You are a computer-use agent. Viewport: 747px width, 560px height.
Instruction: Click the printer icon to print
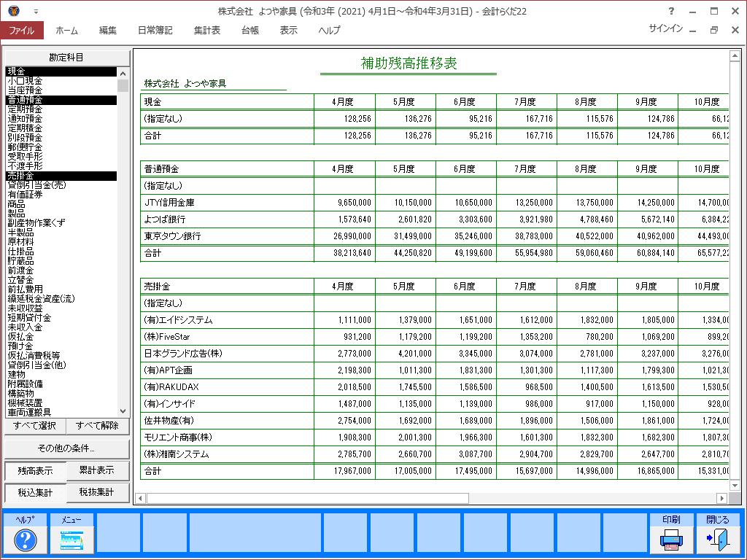pyautogui.click(x=671, y=540)
